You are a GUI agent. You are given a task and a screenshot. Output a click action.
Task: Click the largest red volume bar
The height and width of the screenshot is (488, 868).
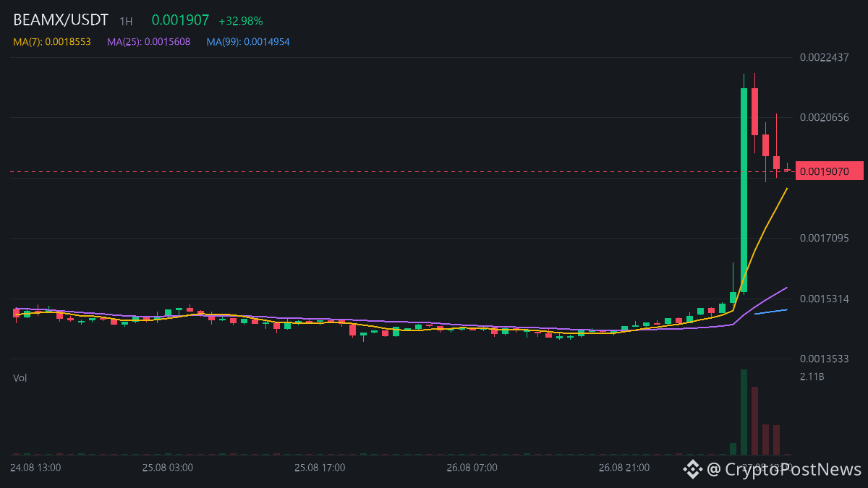click(754, 421)
